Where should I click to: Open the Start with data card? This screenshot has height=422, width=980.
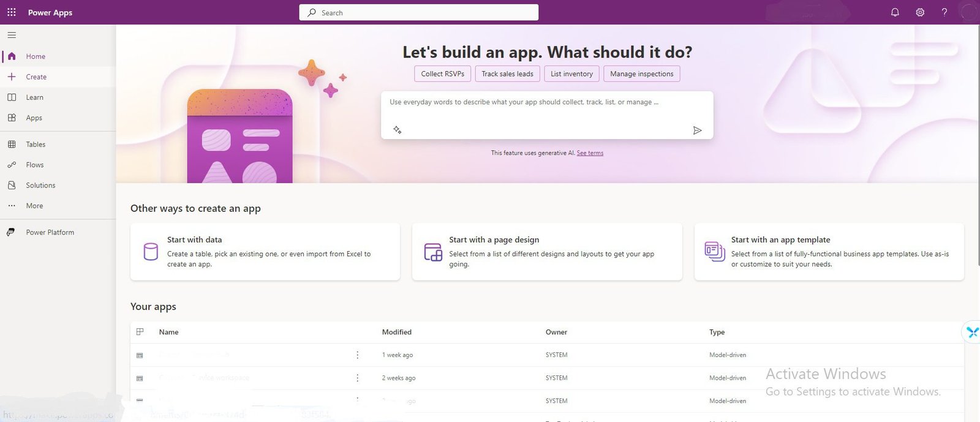(265, 252)
